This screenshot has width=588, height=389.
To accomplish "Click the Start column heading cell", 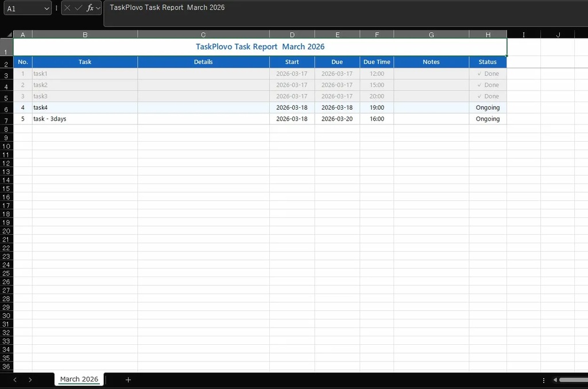I will pos(292,62).
